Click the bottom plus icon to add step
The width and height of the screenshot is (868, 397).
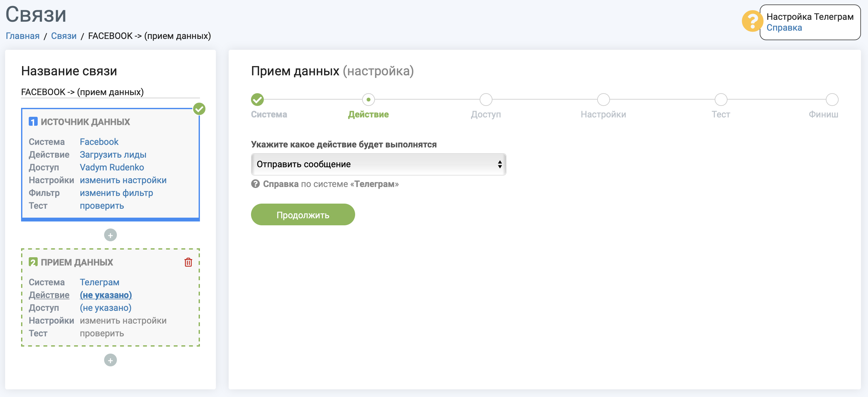point(110,360)
